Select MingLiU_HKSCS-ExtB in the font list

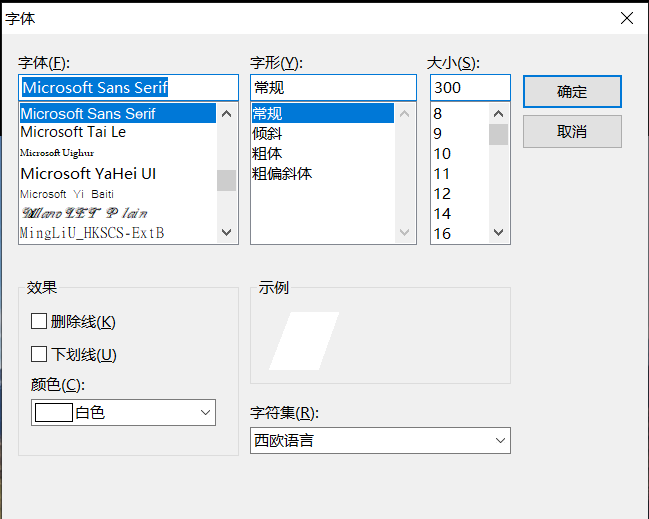(118, 233)
